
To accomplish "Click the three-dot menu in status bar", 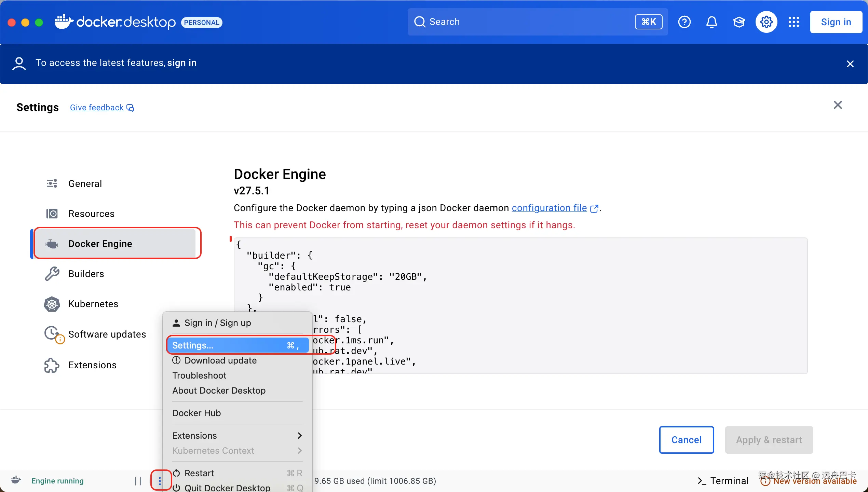I will click(x=160, y=481).
